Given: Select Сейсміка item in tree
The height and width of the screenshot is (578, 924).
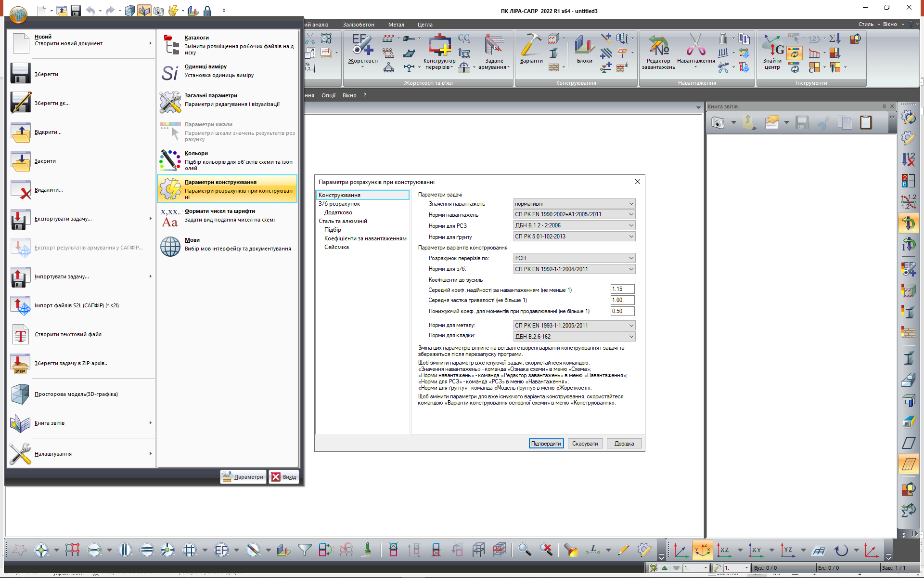Looking at the screenshot, I should pos(336,247).
